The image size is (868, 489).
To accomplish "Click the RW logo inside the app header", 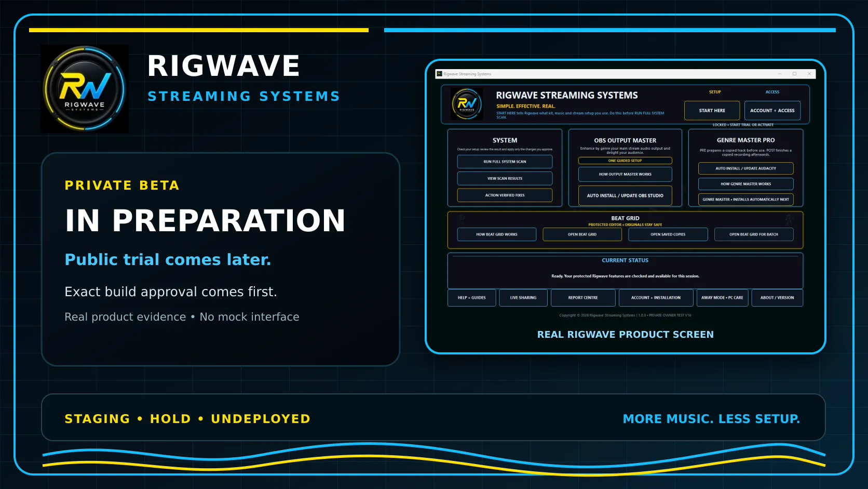I will (467, 104).
